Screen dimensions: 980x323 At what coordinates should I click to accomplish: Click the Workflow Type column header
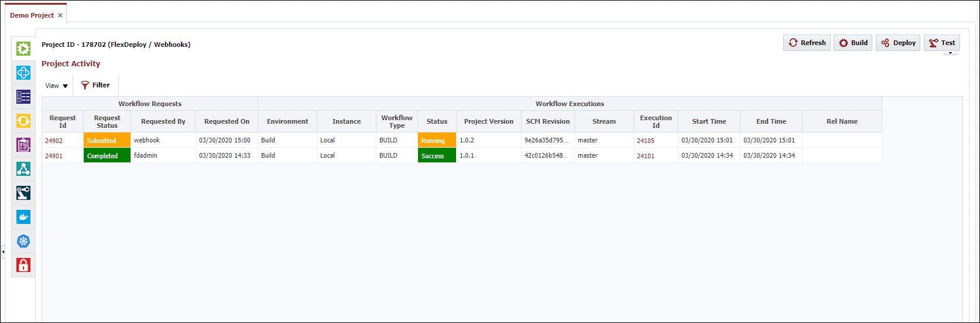pyautogui.click(x=397, y=121)
